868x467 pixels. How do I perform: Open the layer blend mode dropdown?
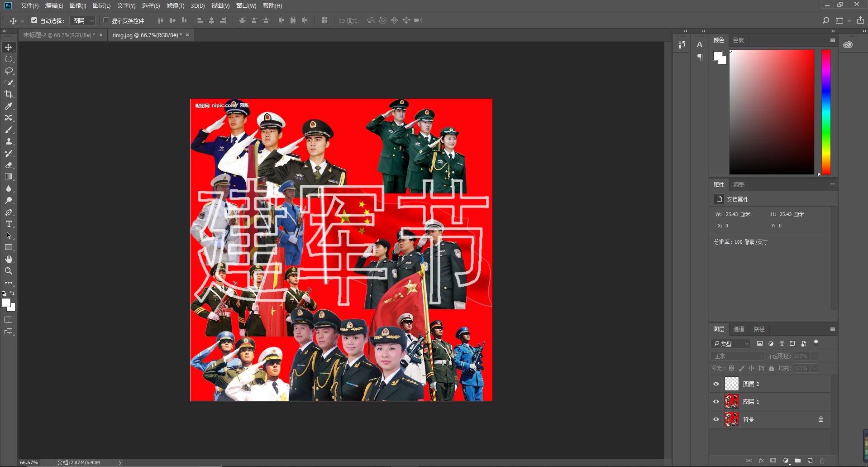737,356
